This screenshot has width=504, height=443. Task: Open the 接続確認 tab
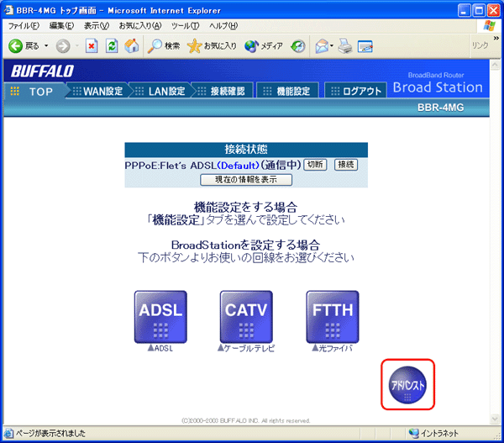click(x=223, y=92)
